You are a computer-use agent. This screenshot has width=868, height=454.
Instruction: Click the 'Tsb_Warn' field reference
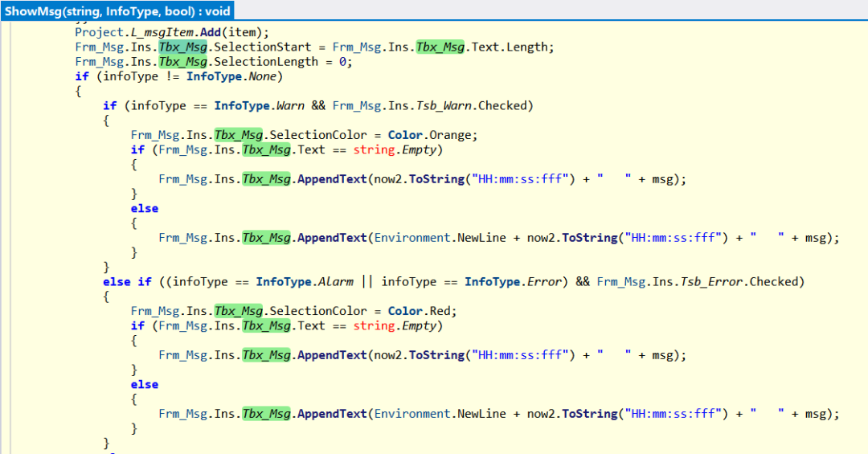444,106
